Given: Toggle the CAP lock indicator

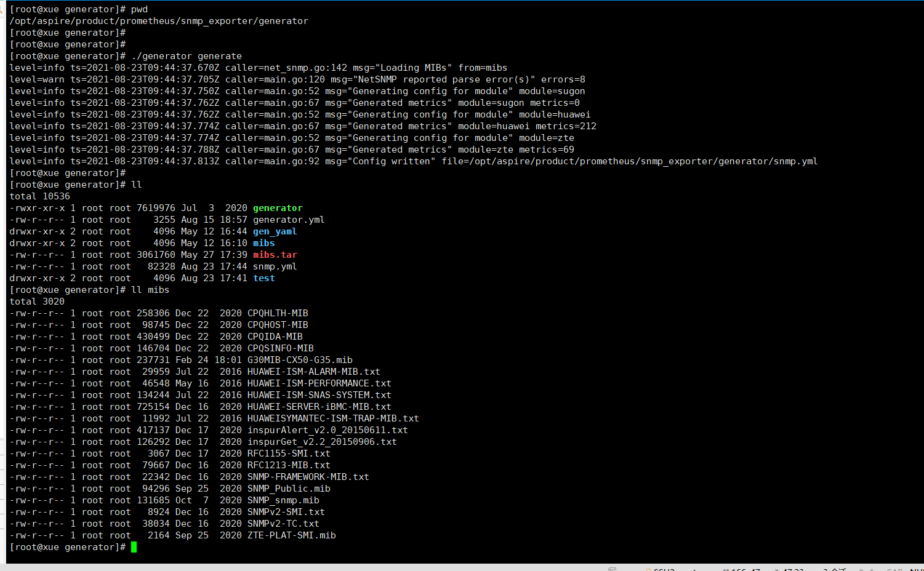Looking at the screenshot, I should tap(894, 569).
